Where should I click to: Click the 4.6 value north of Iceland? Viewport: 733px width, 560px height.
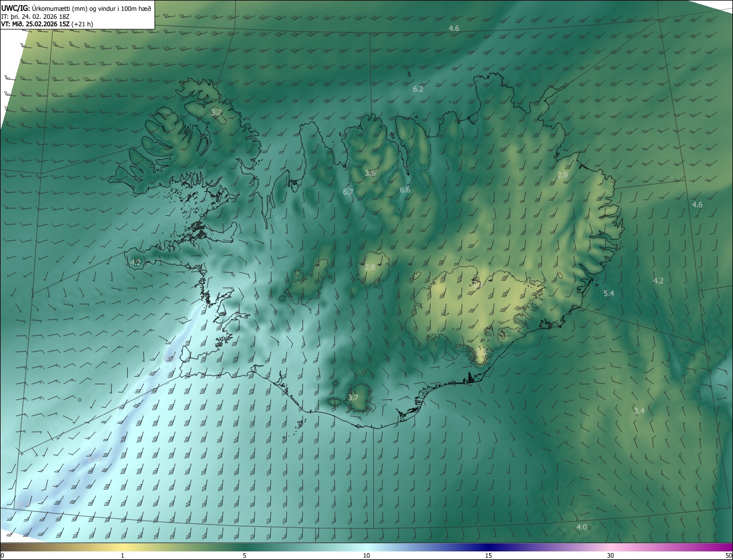point(454,28)
